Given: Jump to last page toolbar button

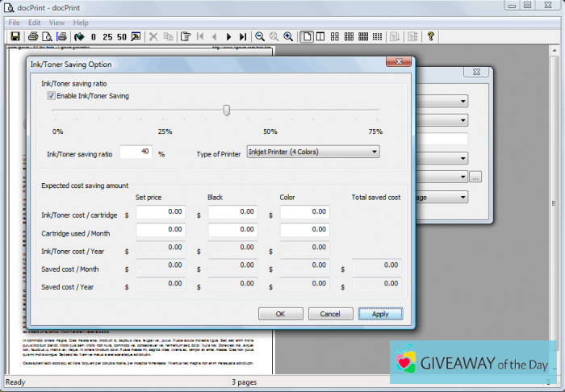Looking at the screenshot, I should point(243,36).
